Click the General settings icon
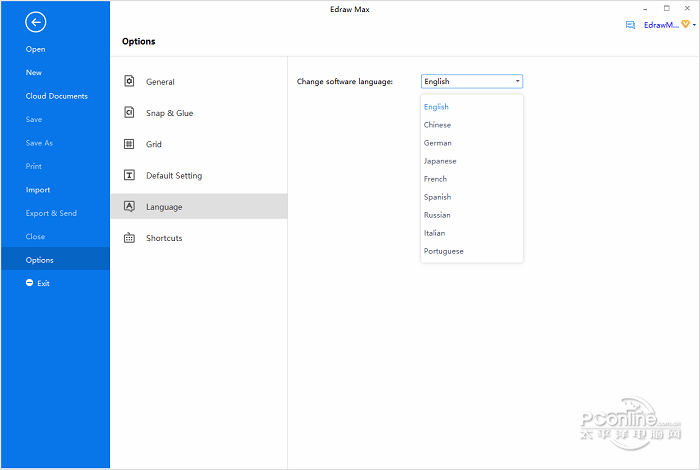 129,82
